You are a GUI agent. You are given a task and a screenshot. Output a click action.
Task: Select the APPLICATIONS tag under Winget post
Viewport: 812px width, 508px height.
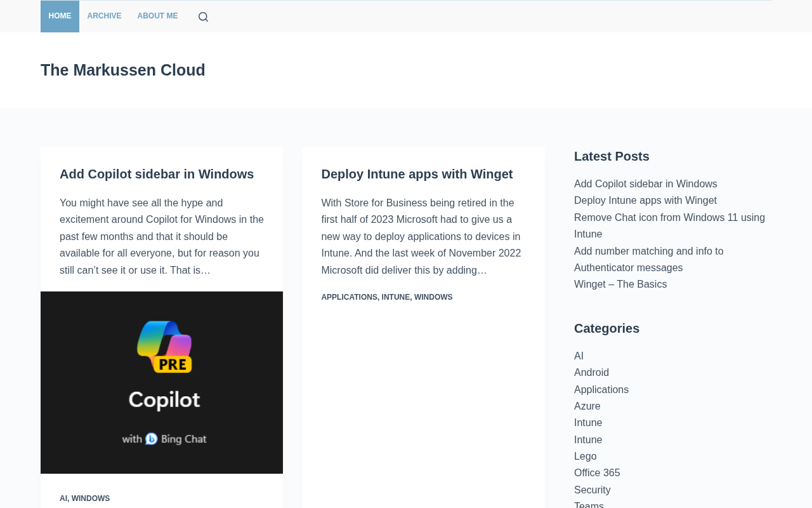click(x=349, y=297)
